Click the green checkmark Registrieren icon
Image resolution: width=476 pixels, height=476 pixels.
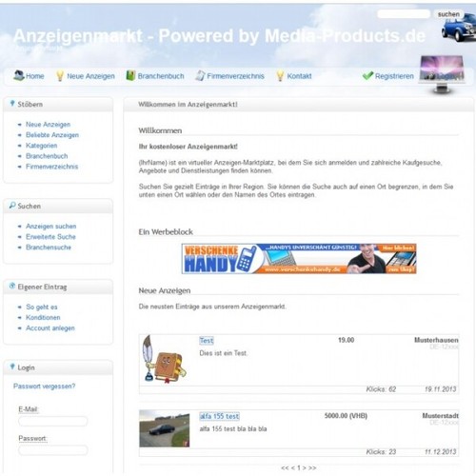pos(367,76)
